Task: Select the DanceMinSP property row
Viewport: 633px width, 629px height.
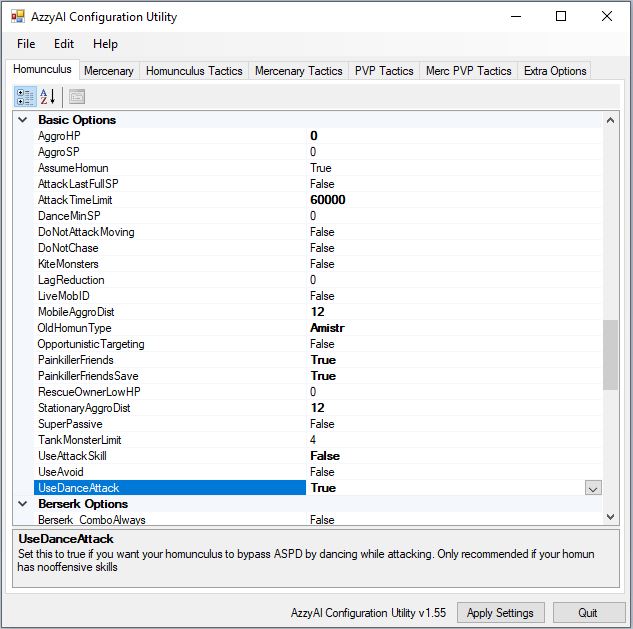Action: click(x=318, y=216)
